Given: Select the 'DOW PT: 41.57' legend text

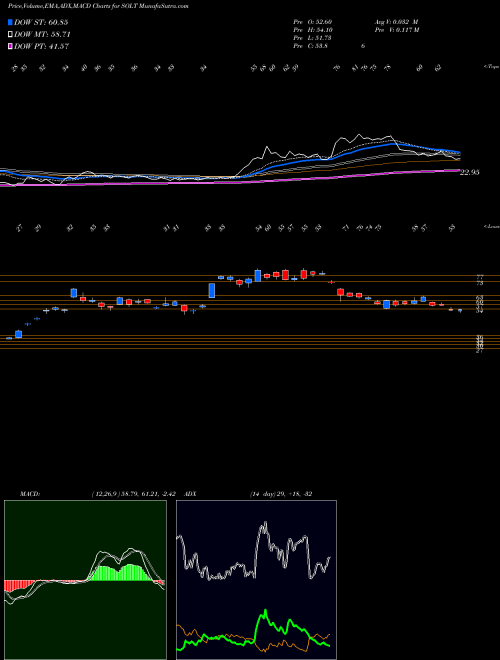Looking at the screenshot, I should coord(41,46).
